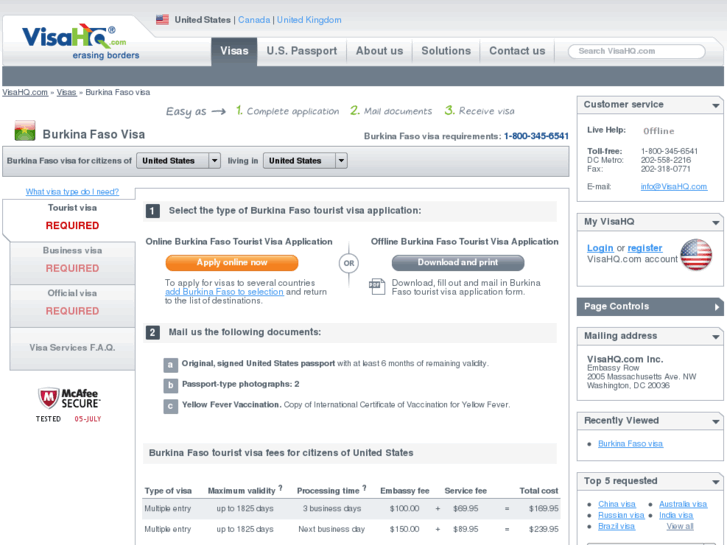The height and width of the screenshot is (545, 727).
Task: Open the About us tab
Action: 379,51
